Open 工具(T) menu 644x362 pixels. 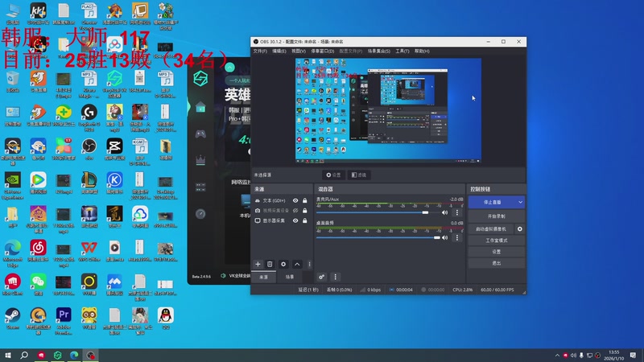click(x=402, y=51)
